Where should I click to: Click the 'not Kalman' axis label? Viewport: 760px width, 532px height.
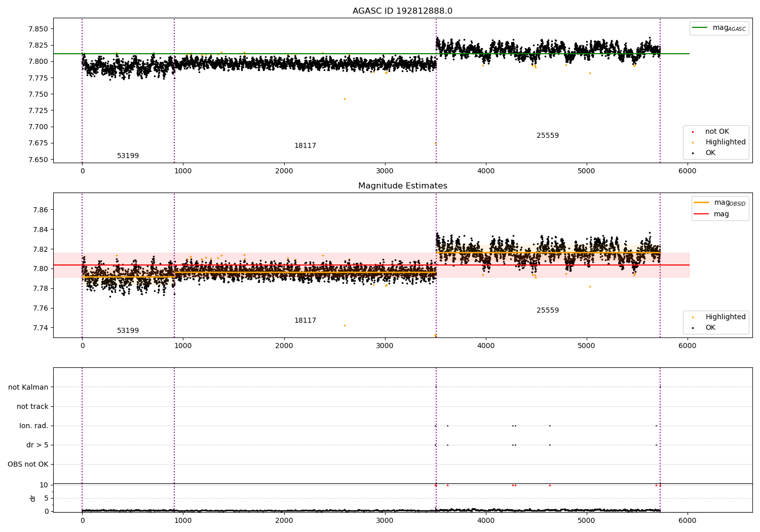(x=28, y=388)
